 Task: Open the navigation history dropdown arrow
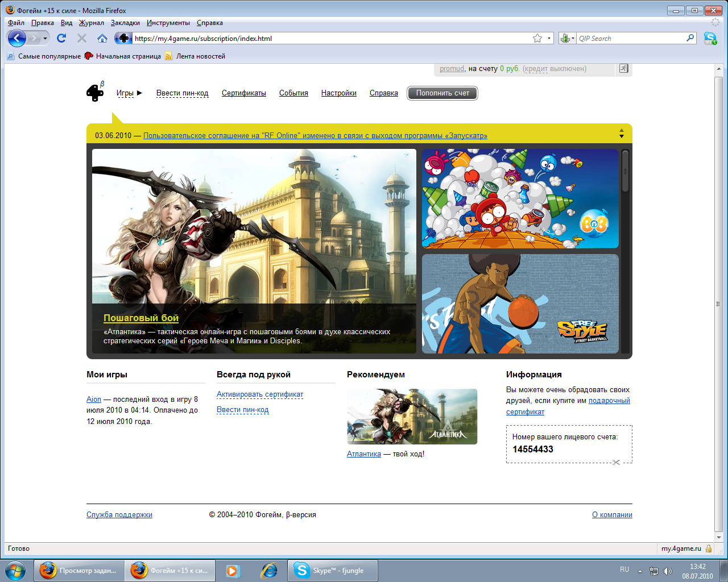click(x=45, y=38)
